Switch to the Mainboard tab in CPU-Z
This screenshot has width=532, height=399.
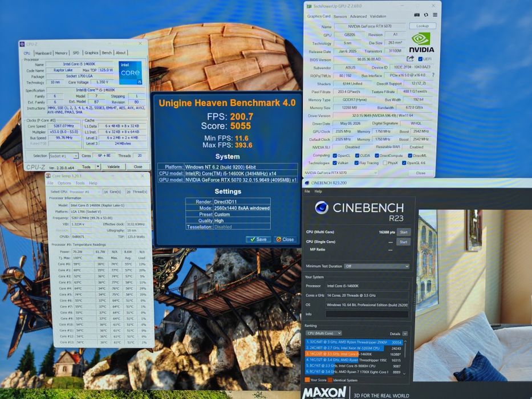point(43,53)
